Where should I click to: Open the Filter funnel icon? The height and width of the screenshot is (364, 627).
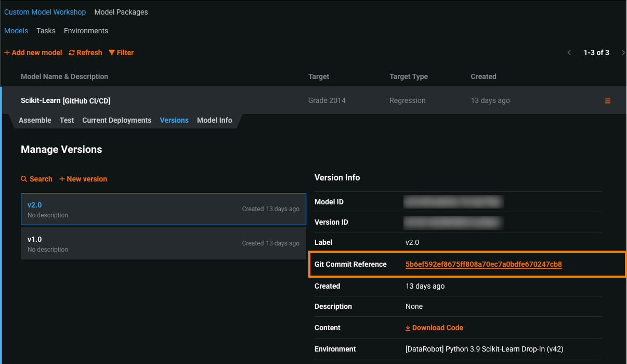[112, 53]
